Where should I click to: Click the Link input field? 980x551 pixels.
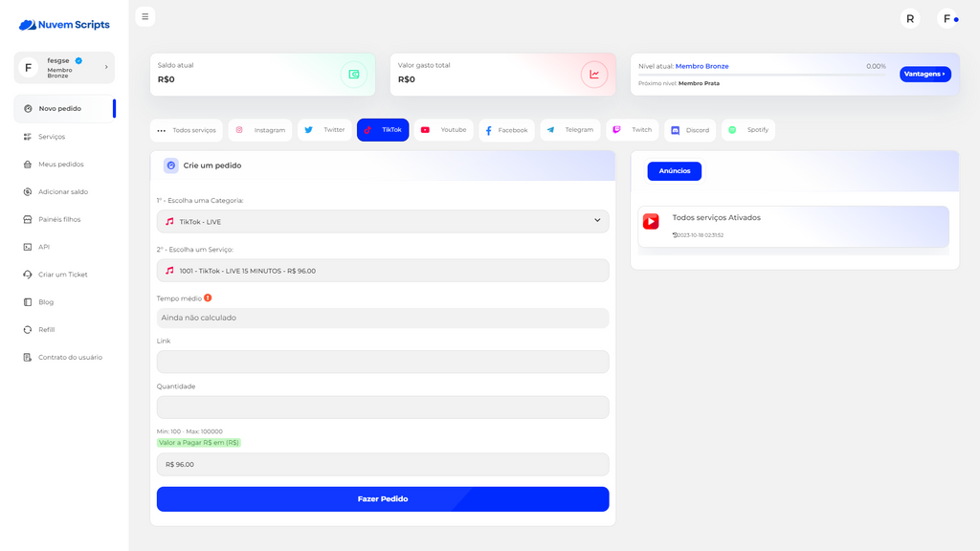[383, 362]
